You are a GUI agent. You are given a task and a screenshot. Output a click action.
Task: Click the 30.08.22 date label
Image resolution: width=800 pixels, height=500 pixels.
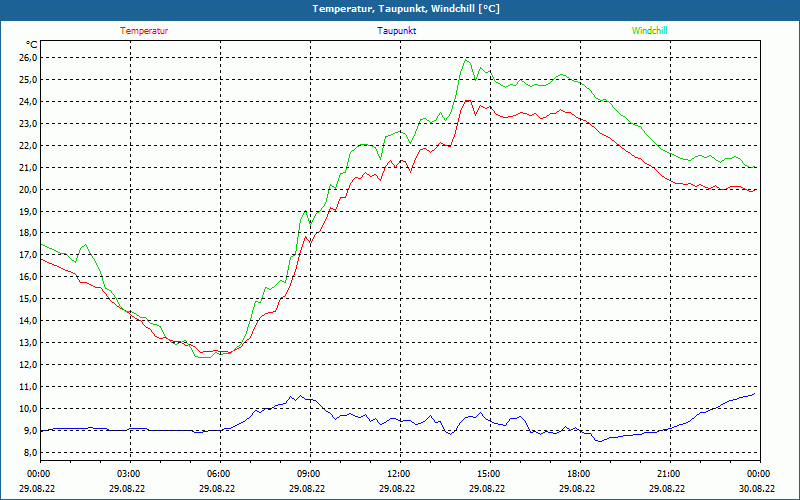[x=759, y=488]
